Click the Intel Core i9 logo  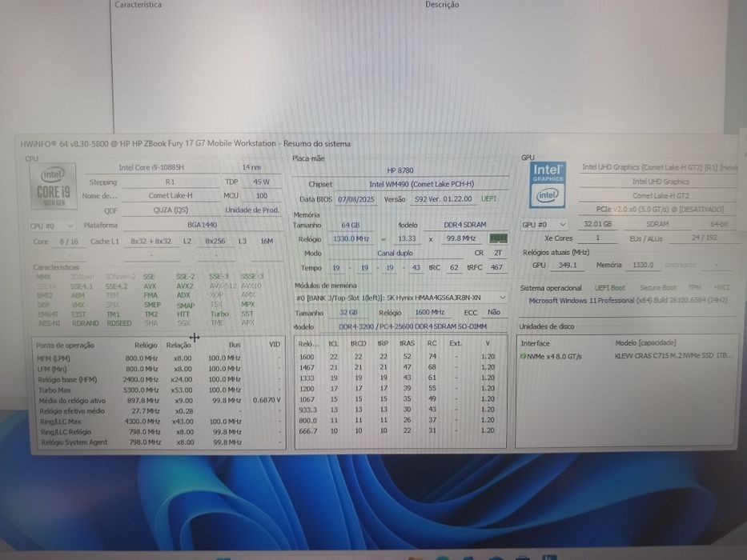pos(53,186)
